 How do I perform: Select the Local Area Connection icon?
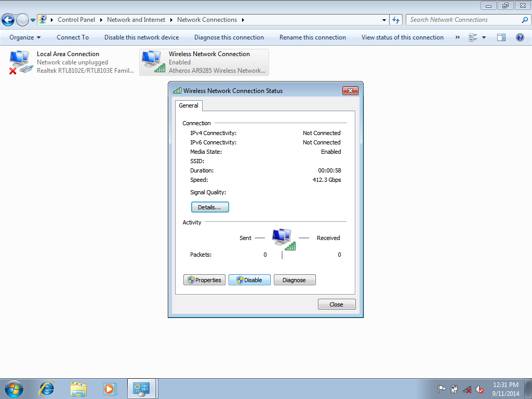pos(21,62)
